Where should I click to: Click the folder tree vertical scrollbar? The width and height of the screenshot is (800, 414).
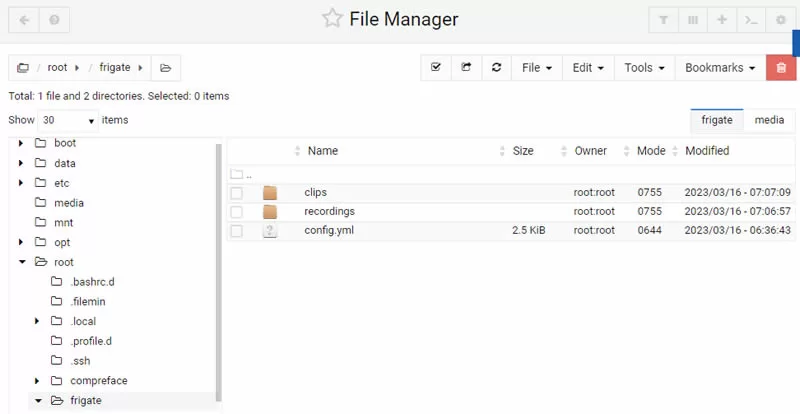click(x=219, y=273)
